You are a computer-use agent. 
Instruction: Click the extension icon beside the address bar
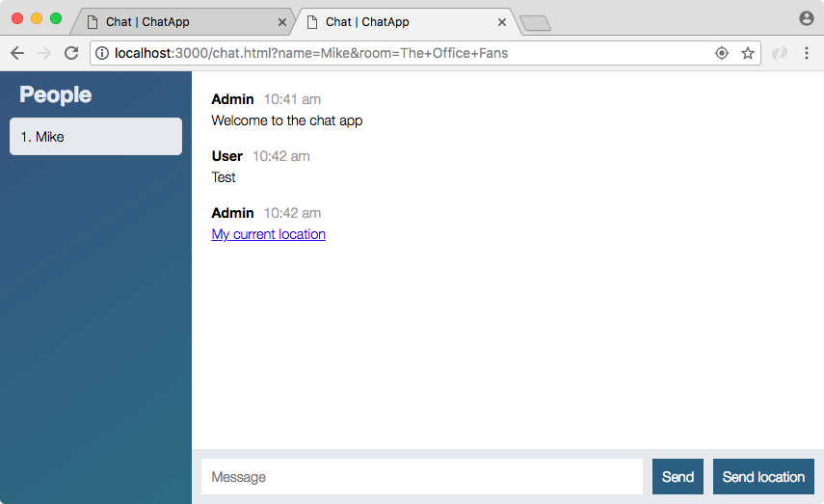coord(780,53)
